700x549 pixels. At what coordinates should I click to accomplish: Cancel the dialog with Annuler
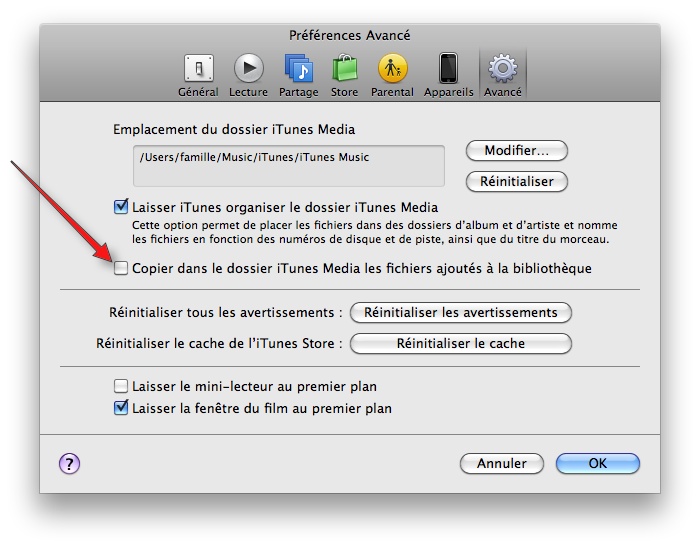[501, 464]
